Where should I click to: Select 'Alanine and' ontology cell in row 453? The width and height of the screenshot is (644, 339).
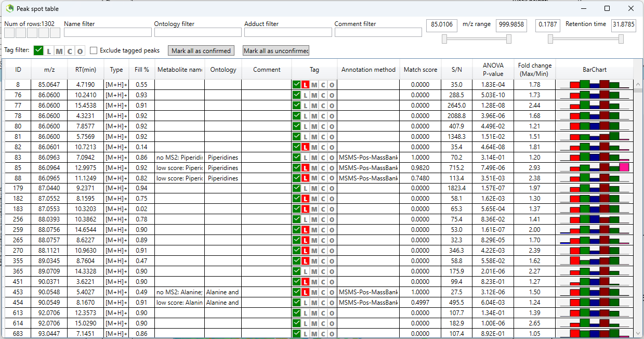coord(222,292)
